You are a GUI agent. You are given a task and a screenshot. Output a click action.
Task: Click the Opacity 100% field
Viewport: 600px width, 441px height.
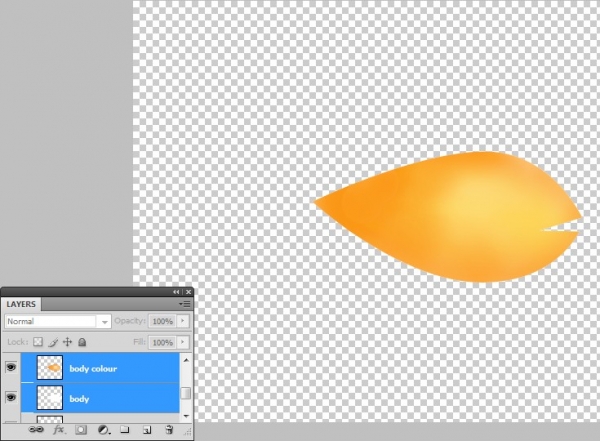[163, 321]
